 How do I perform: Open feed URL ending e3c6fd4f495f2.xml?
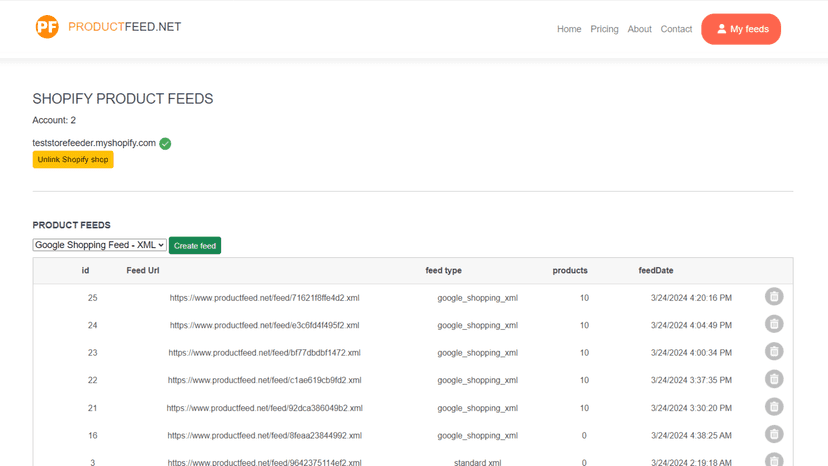coord(265,325)
